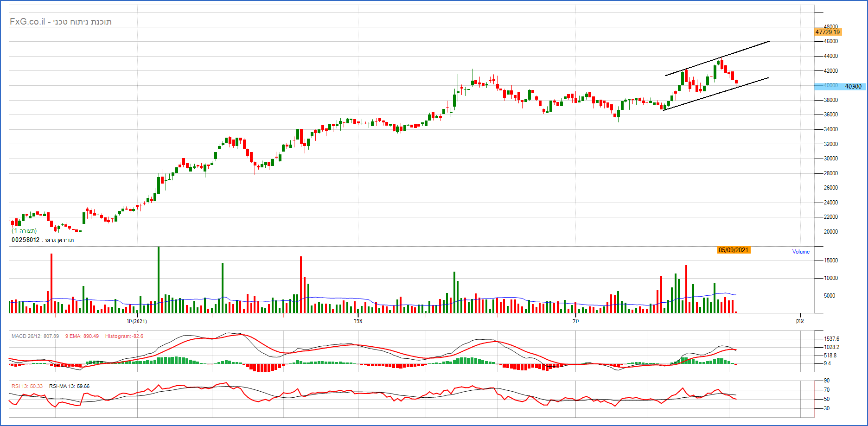The width and height of the screenshot is (868, 426).
Task: Select the יול month axis label
Action: [575, 321]
